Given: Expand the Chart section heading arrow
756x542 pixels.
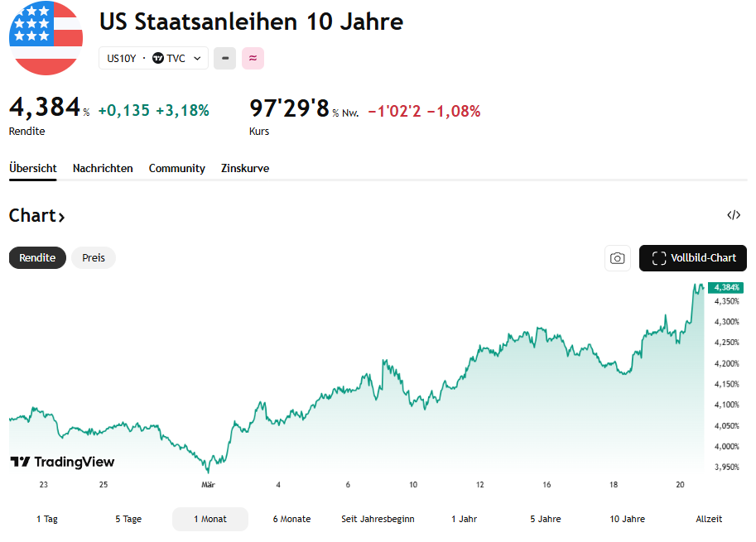Looking at the screenshot, I should [61, 217].
